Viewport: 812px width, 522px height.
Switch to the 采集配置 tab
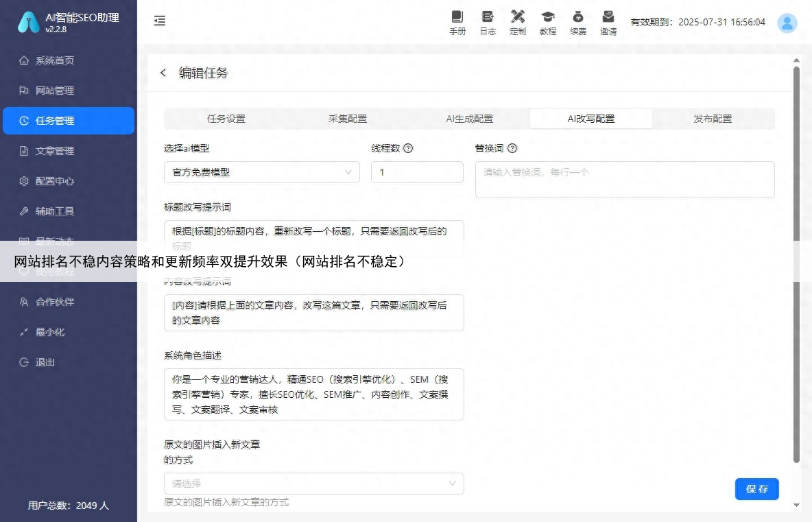(x=348, y=118)
